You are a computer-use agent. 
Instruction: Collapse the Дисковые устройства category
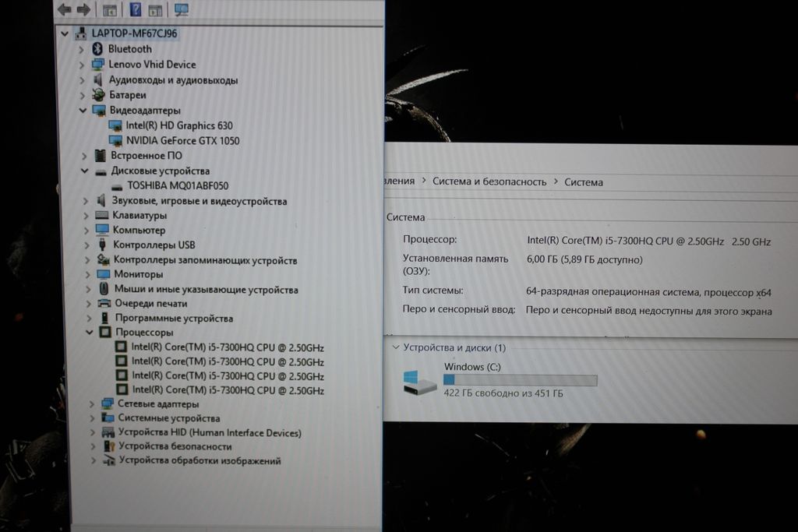84,171
